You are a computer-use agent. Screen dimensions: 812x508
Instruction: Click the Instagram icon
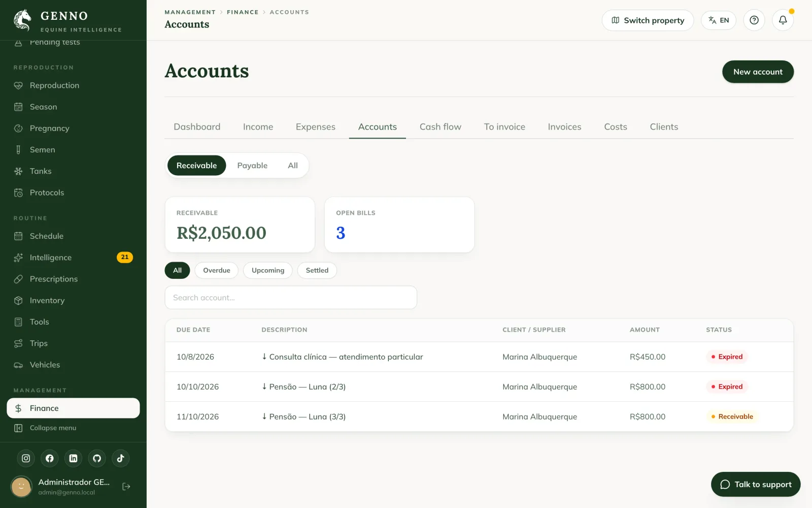tap(26, 458)
